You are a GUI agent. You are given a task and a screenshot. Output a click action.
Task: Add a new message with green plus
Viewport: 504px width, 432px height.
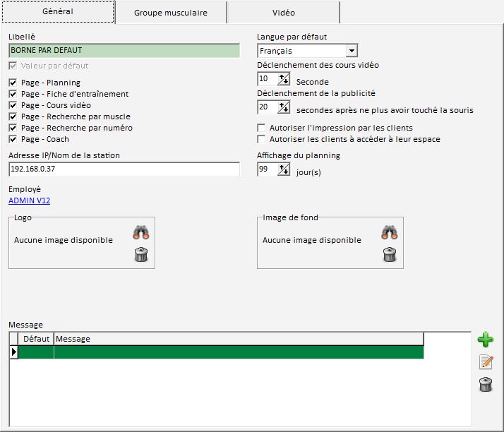[x=486, y=340]
